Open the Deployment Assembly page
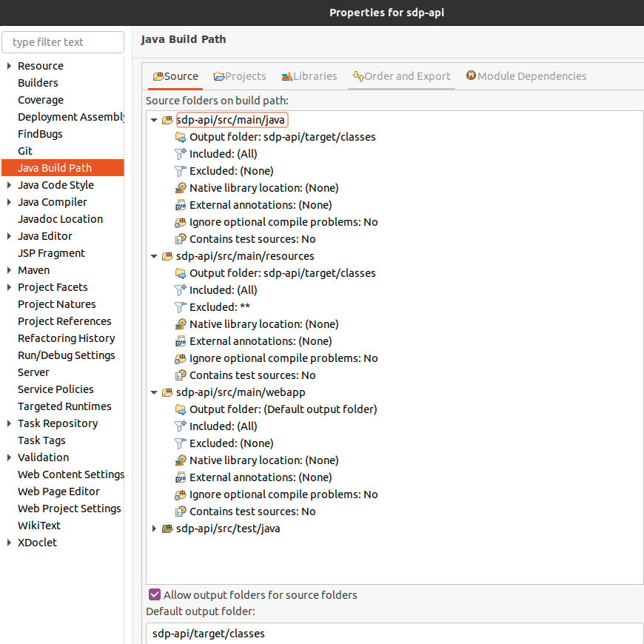Image resolution: width=644 pixels, height=644 pixels. click(x=70, y=117)
